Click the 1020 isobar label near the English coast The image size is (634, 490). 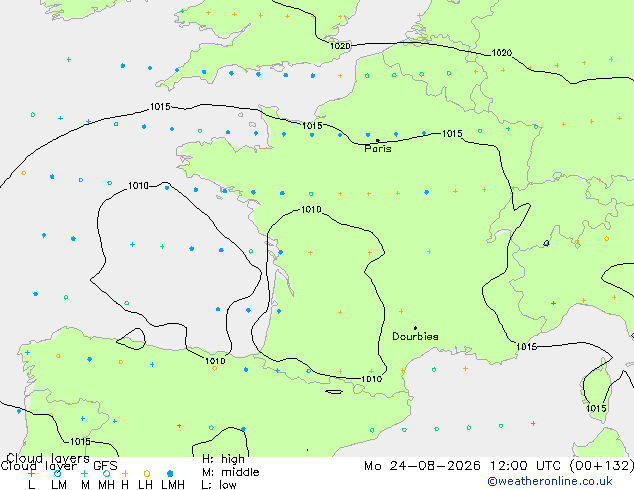click(340, 46)
